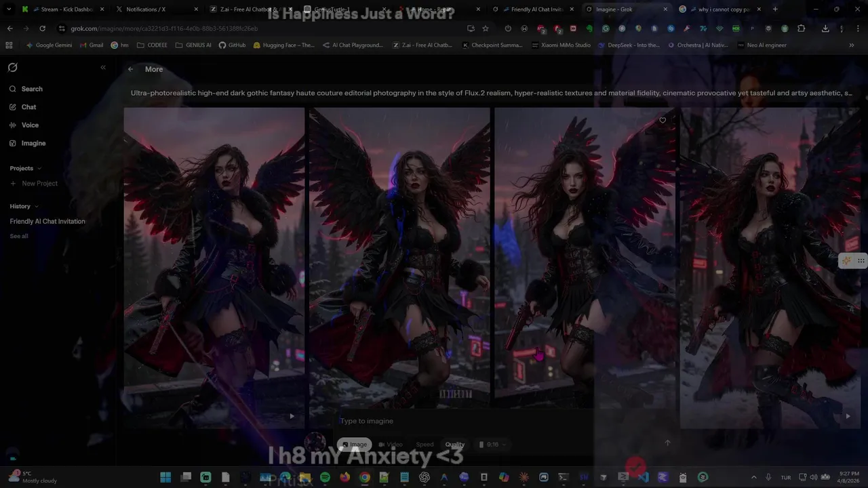868x488 pixels.
Task: Collapse the Grok sidebar with the chevron icon
Action: pos(103,67)
